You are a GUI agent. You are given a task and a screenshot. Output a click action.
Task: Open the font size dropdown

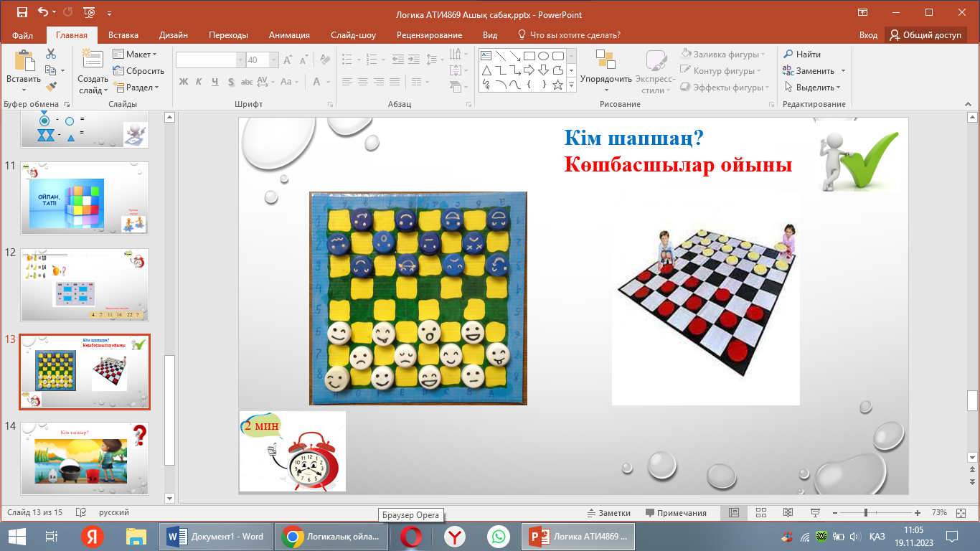coord(273,60)
